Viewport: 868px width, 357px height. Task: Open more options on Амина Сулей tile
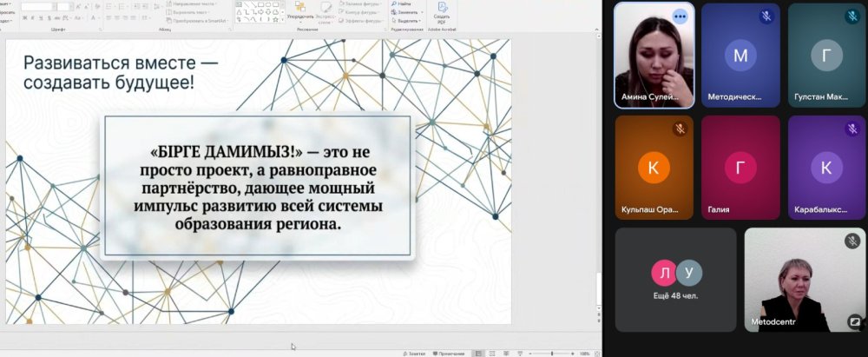[x=680, y=17]
